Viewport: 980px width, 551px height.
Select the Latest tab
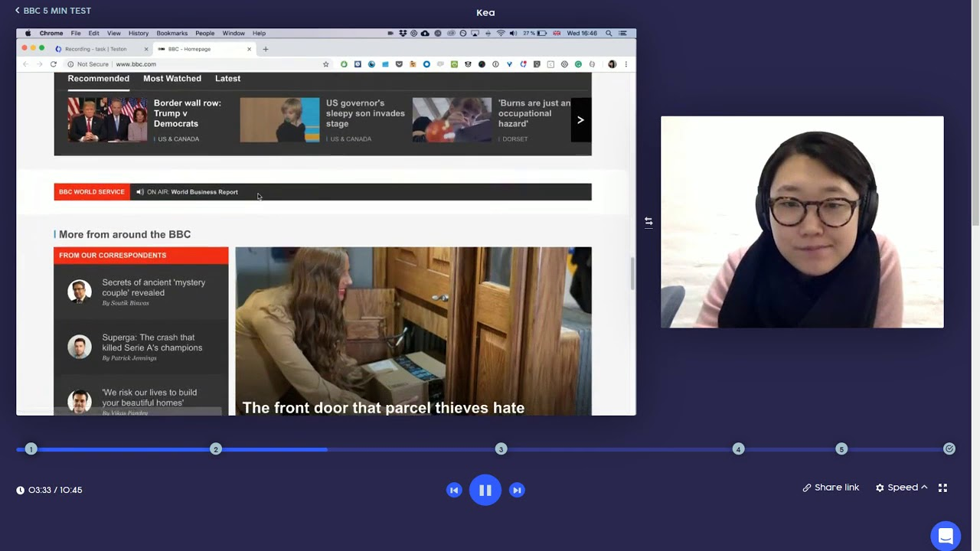click(227, 79)
